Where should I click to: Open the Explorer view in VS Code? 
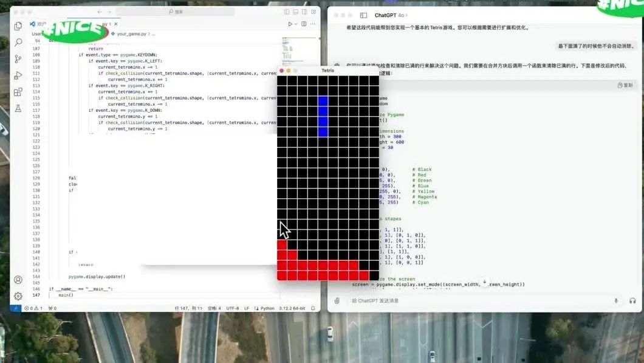[18, 26]
